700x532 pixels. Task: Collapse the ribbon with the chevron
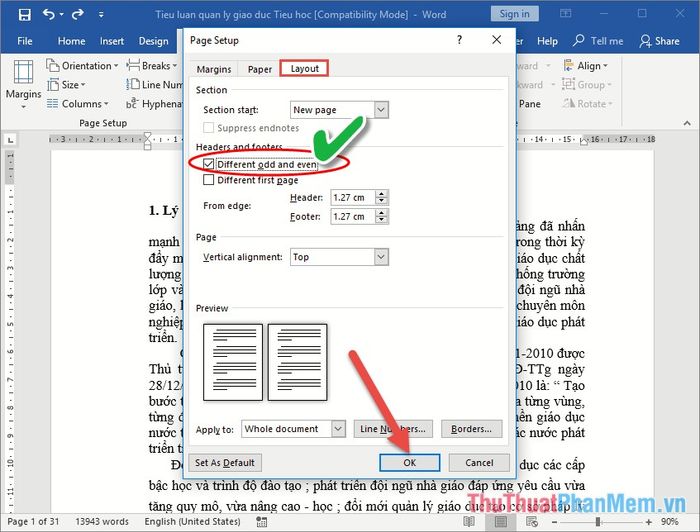pos(687,123)
